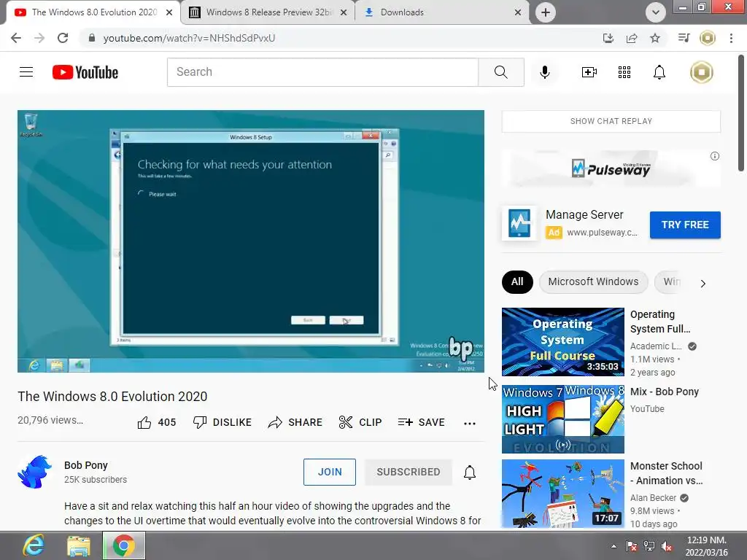The width and height of the screenshot is (747, 560).
Task: Click the 20,796 views text
Action: 50,421
